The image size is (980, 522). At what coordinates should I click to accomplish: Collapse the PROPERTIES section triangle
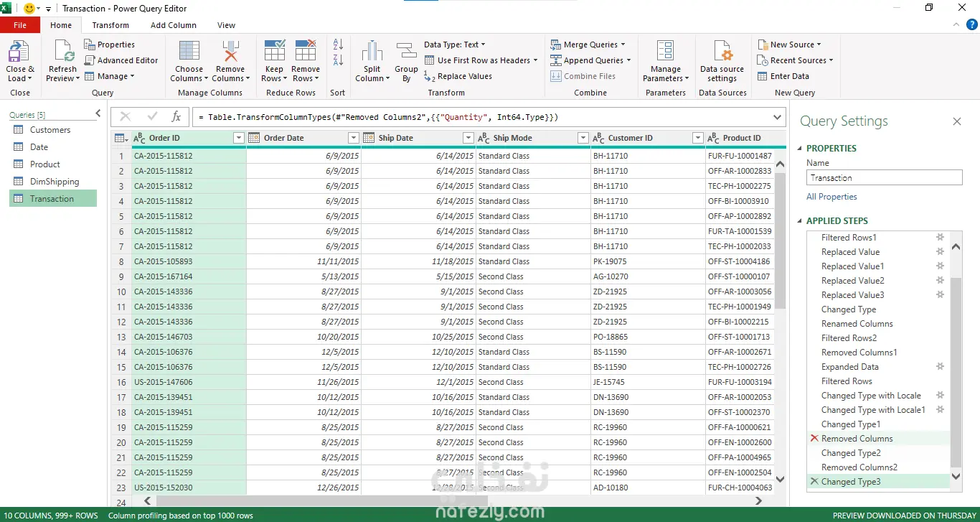point(801,149)
